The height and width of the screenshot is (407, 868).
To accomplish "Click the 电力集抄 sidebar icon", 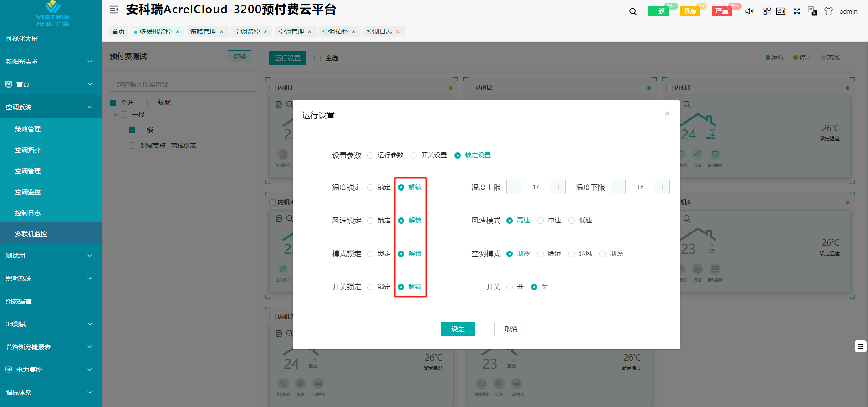I will [9, 370].
